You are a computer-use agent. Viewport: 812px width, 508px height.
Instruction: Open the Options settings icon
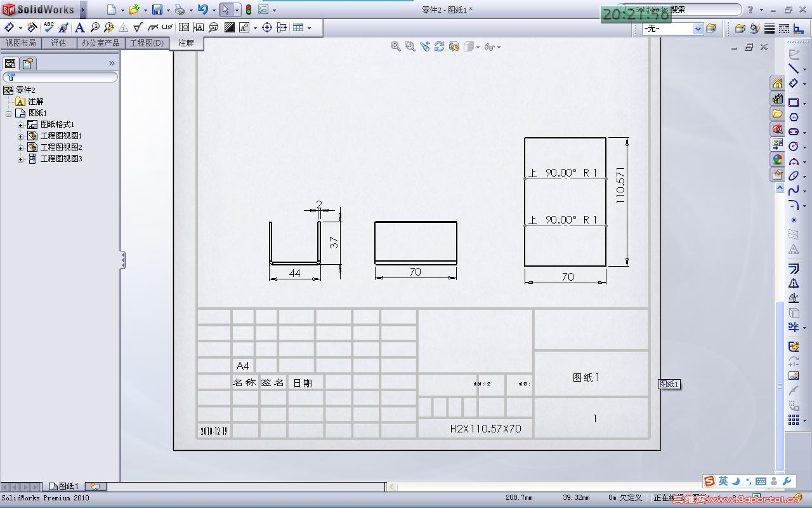coord(263,10)
